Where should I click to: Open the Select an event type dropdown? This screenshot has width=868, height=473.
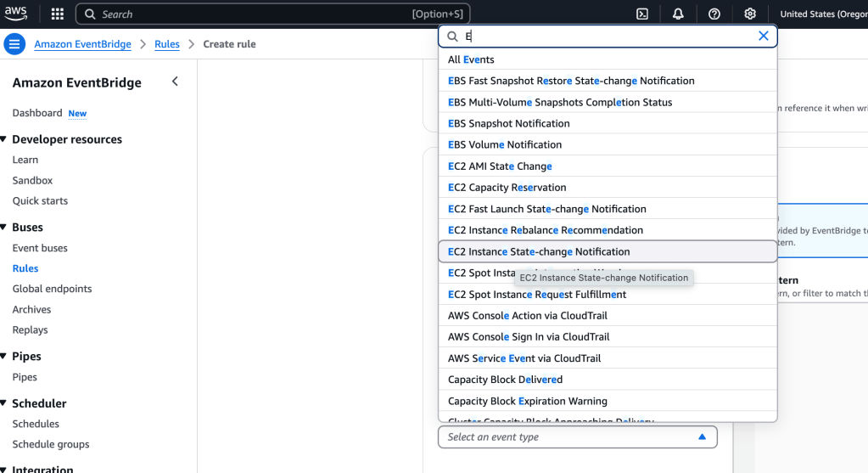click(x=577, y=436)
